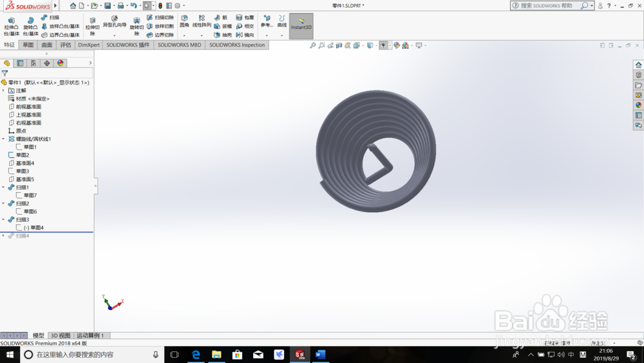Click the Zoom to Fit view icon
This screenshot has height=363, width=644.
pyautogui.click(x=313, y=45)
